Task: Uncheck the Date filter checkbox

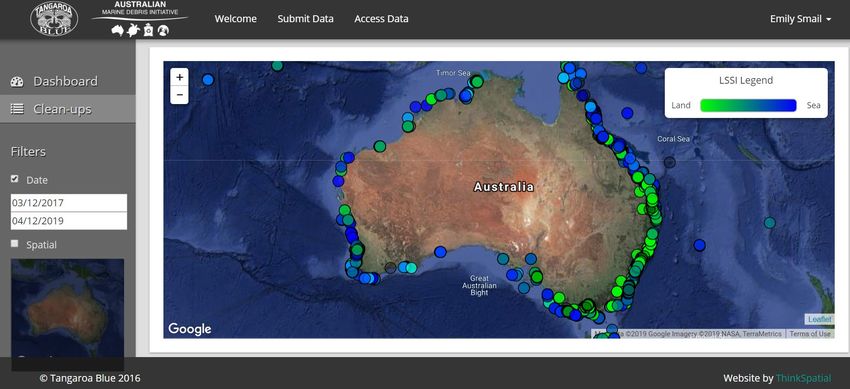Action: tap(15, 179)
